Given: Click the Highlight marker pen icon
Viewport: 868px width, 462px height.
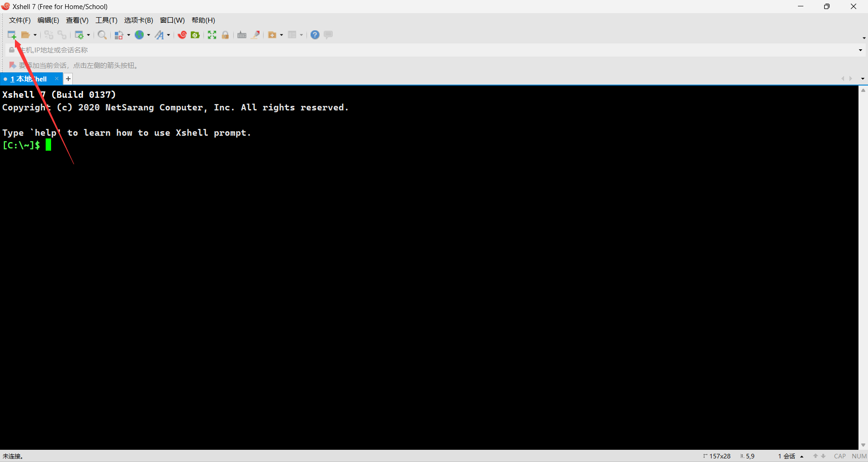Looking at the screenshot, I should [x=255, y=35].
